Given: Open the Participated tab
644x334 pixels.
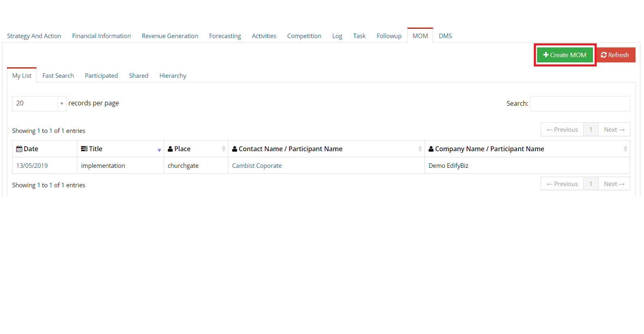Looking at the screenshot, I should (101, 76).
